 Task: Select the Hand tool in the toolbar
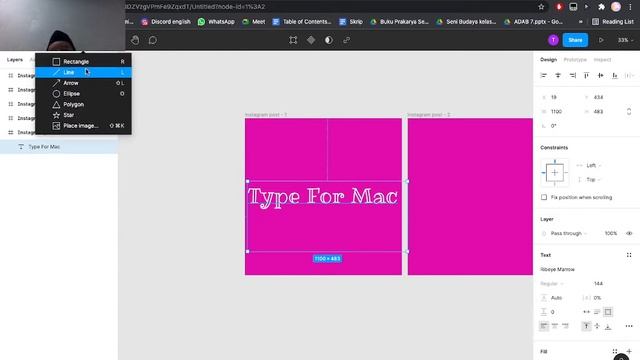(x=135, y=40)
